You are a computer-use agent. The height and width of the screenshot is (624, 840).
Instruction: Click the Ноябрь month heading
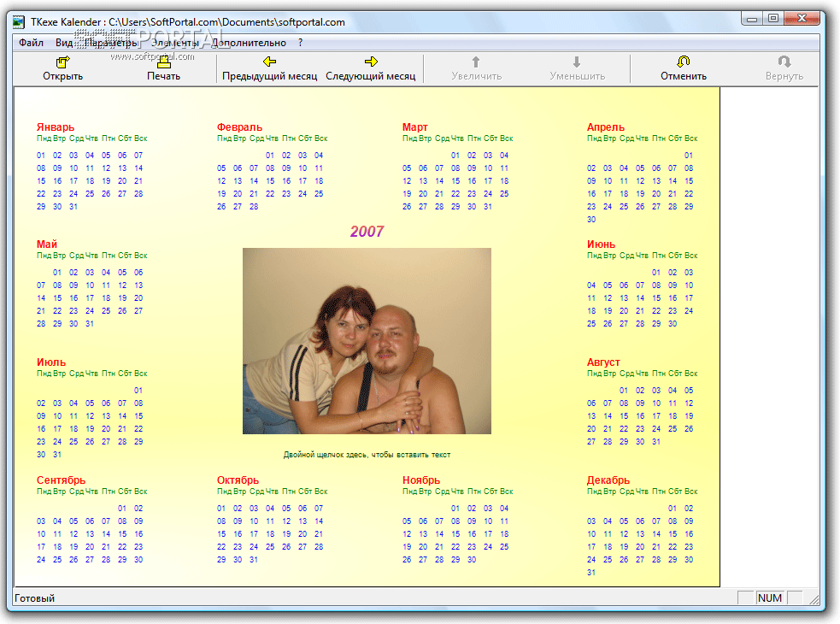pyautogui.click(x=421, y=480)
